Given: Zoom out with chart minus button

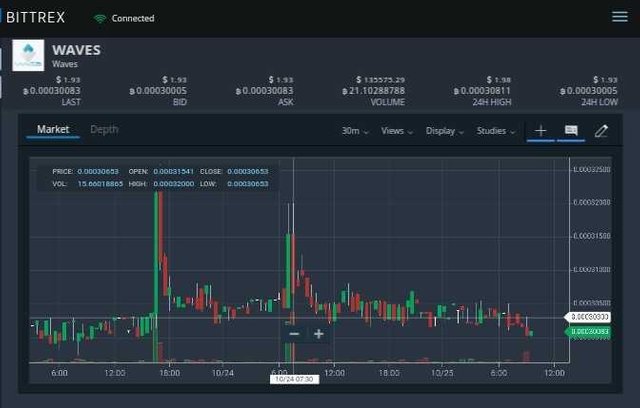Looking at the screenshot, I should 293,334.
